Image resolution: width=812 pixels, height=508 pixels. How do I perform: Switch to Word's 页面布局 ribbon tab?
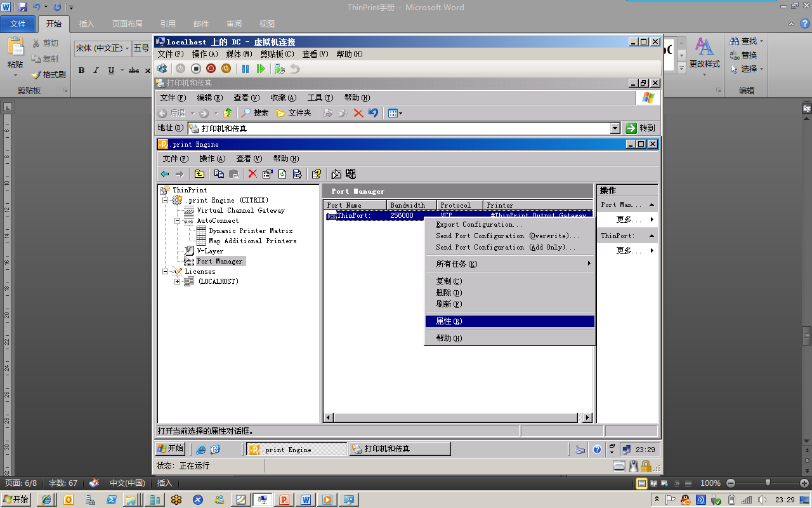click(x=127, y=24)
